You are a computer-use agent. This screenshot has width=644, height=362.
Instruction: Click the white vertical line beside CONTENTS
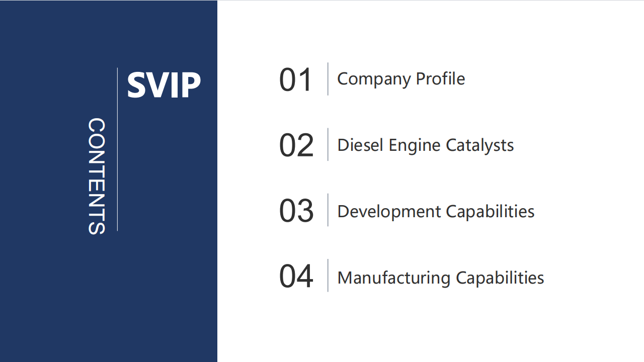point(117,149)
